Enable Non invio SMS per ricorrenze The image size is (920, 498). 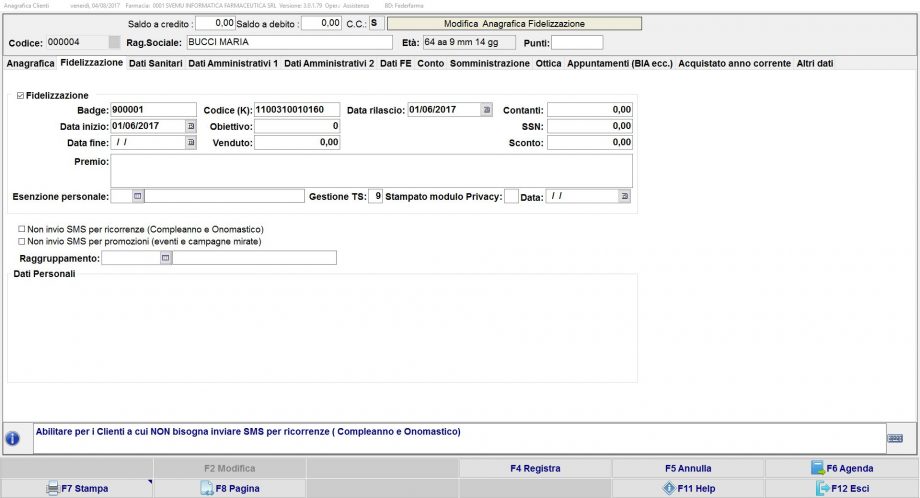(22, 229)
